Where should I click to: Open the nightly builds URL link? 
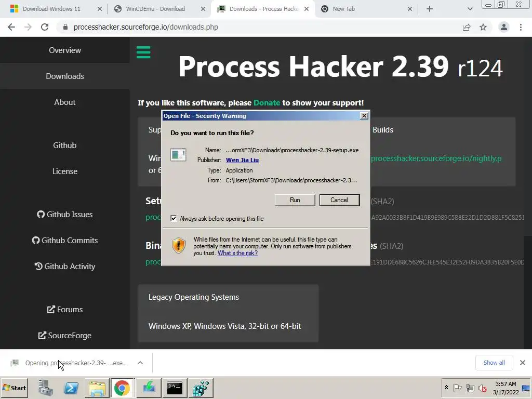pyautogui.click(x=436, y=158)
